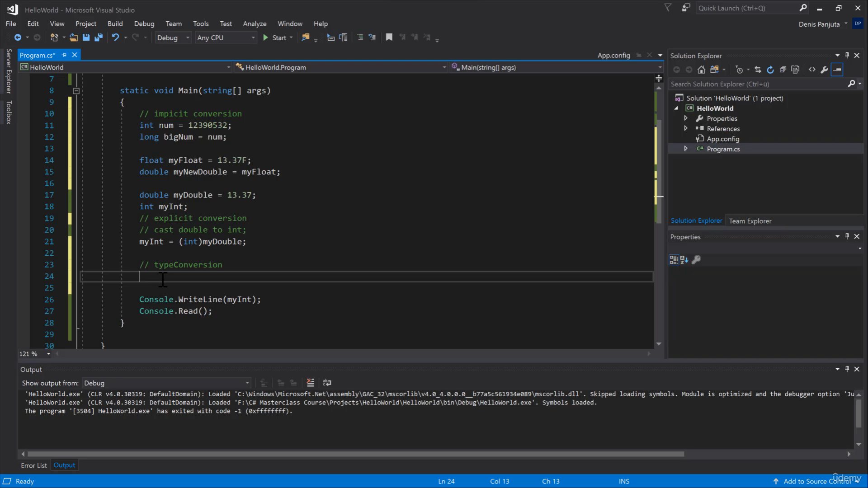Screen dimensions: 868x488
Task: Toggle Word Wrap in Output window
Action: [x=327, y=383]
